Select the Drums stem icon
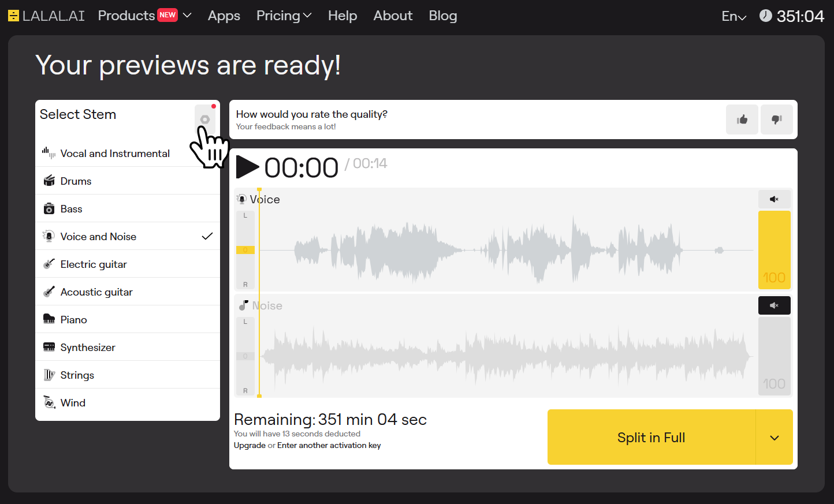The width and height of the screenshot is (834, 504). [x=49, y=181]
